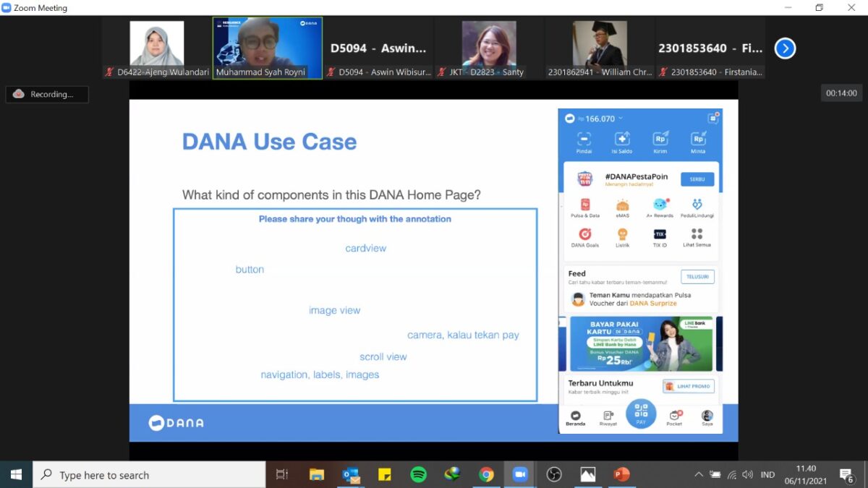Click the 'scroll view' annotation text
Image resolution: width=868 pixels, height=488 pixels.
(383, 356)
